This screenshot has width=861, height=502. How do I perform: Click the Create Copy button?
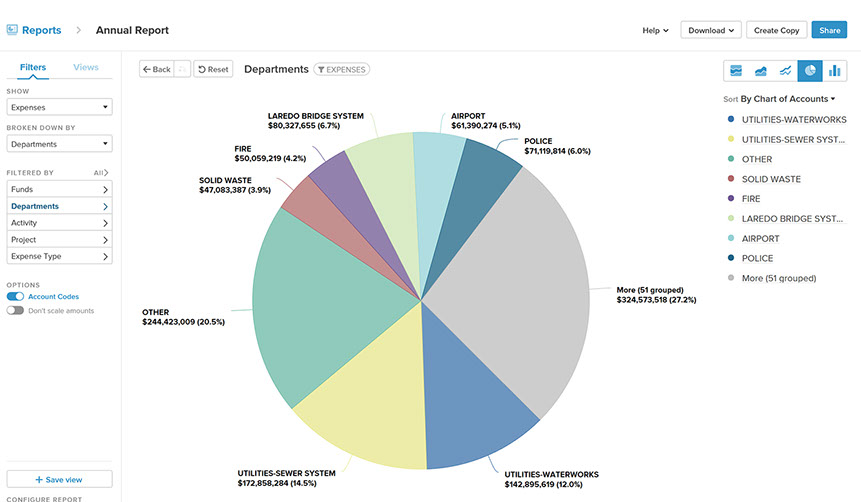(x=776, y=30)
